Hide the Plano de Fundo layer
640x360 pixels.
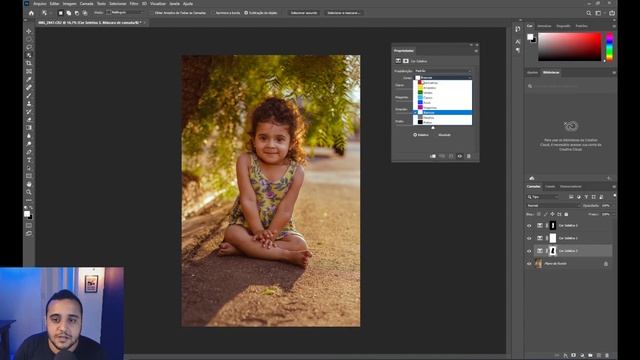(x=529, y=264)
